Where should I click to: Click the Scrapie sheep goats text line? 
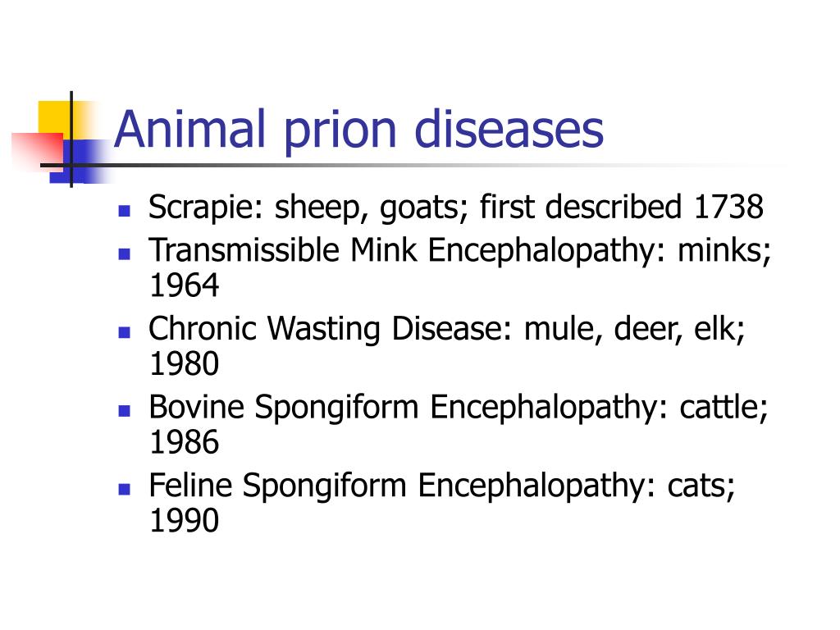click(x=456, y=208)
